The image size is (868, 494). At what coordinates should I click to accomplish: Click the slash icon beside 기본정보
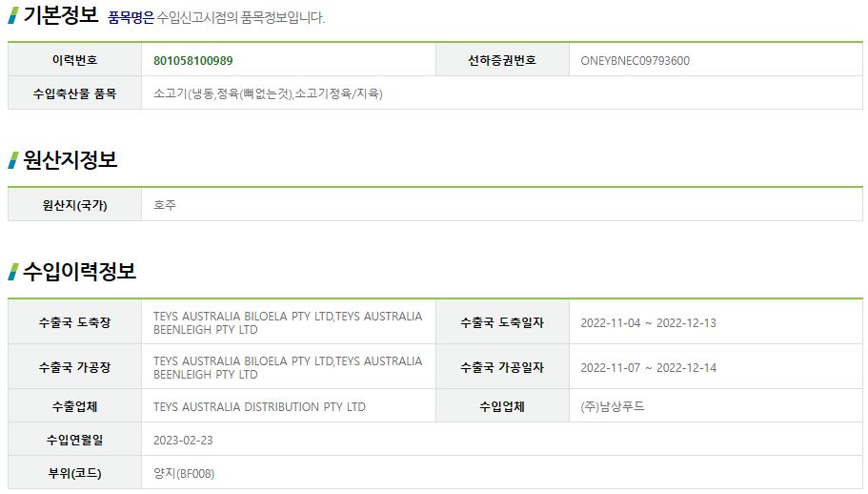click(x=13, y=15)
